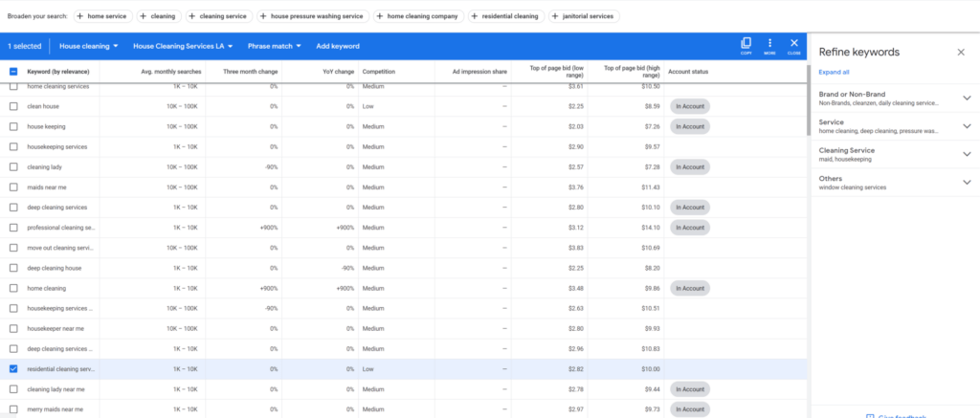Check the 'move out cleaning' row checkbox
Viewport: 980px width, 418px height.
13,248
